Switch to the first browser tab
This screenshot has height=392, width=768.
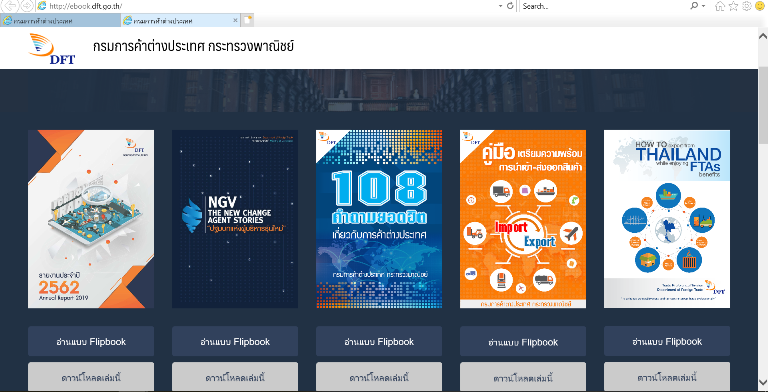[60, 21]
